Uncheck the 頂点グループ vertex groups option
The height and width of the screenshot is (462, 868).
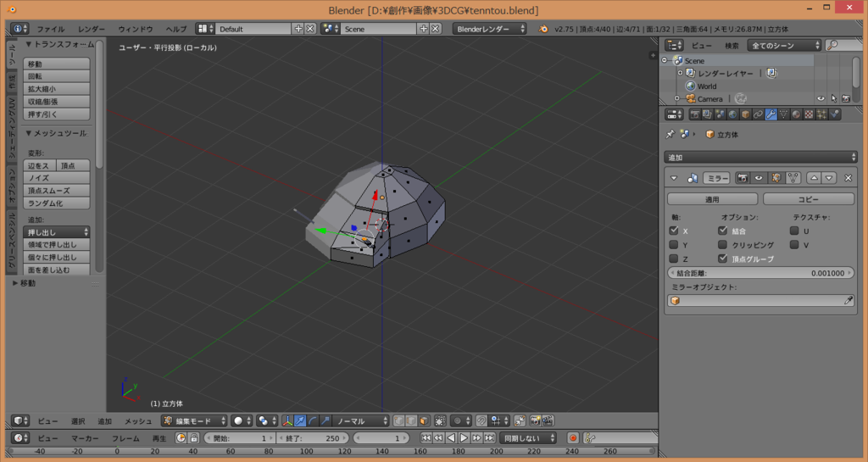[722, 259]
